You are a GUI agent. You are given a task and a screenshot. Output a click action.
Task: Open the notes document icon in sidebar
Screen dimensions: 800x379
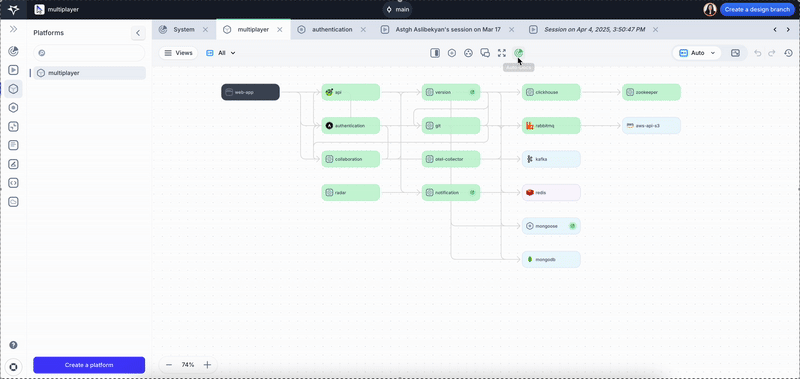[14, 145]
